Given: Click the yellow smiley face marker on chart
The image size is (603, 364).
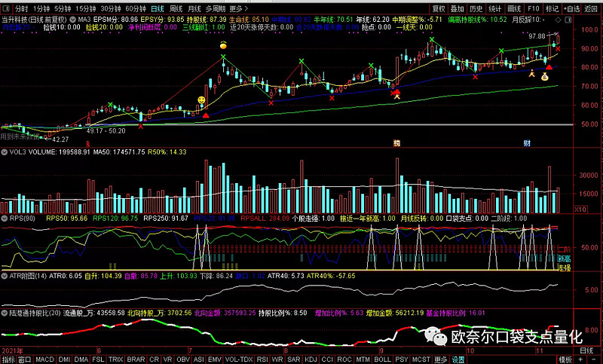Looking at the screenshot, I should tap(201, 100).
